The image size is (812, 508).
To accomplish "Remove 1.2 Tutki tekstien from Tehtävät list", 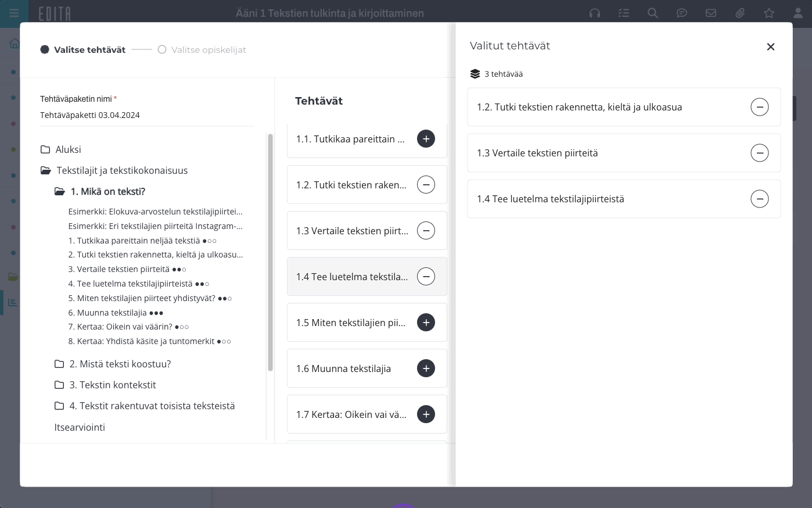I will (x=426, y=185).
